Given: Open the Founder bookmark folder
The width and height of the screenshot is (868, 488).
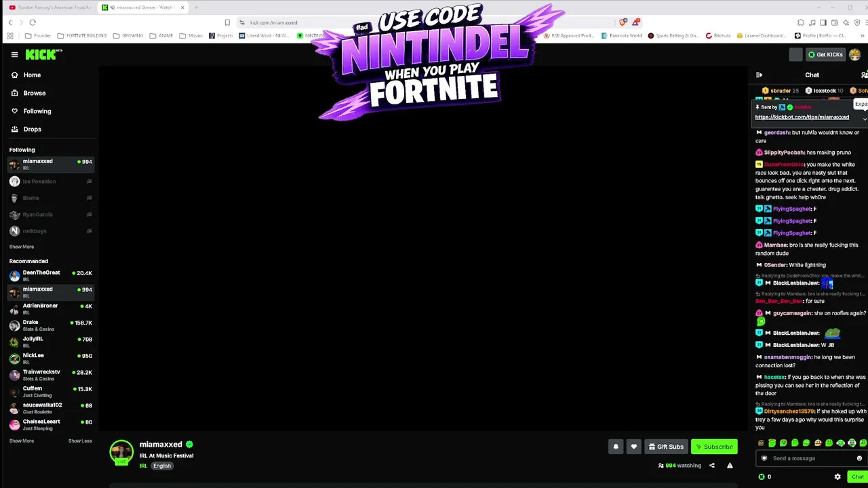Looking at the screenshot, I should 38,36.
